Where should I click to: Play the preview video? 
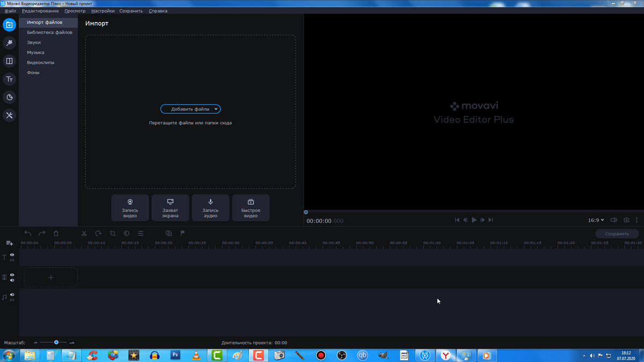tap(474, 220)
